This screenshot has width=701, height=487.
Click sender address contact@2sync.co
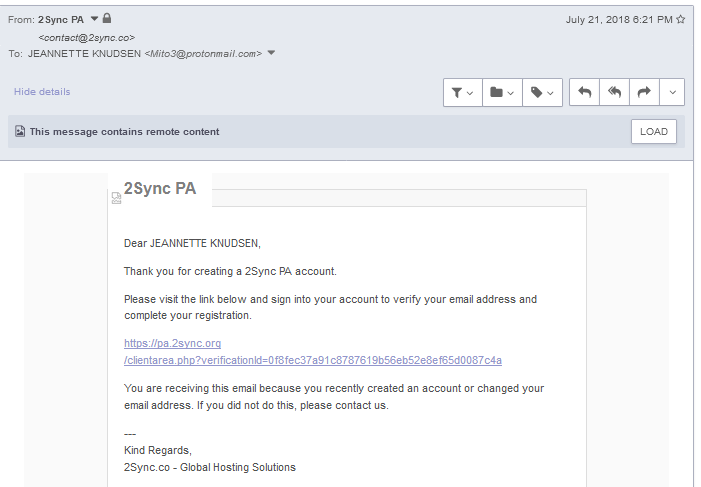point(87,38)
